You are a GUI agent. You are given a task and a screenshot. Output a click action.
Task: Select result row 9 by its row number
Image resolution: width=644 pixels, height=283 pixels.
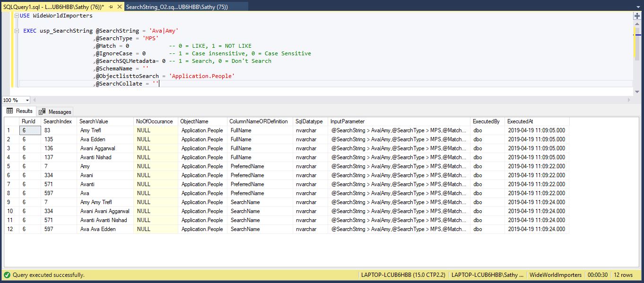point(11,202)
